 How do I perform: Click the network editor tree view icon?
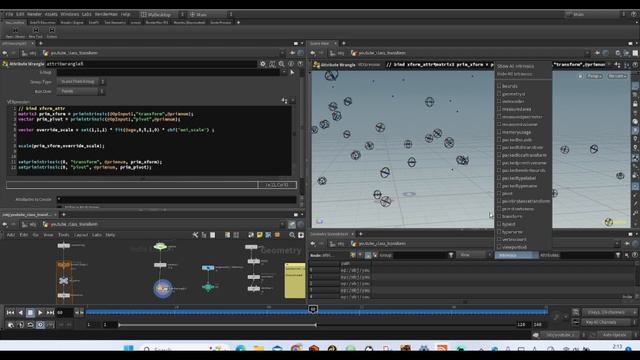[204, 235]
